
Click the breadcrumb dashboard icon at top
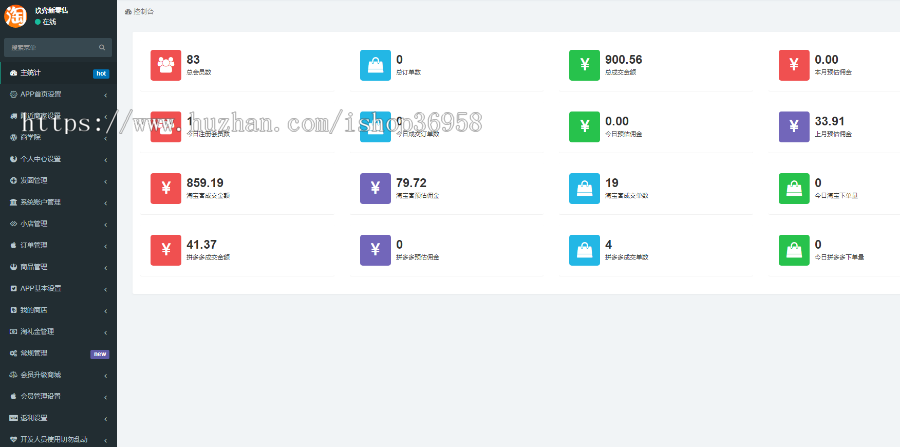128,11
